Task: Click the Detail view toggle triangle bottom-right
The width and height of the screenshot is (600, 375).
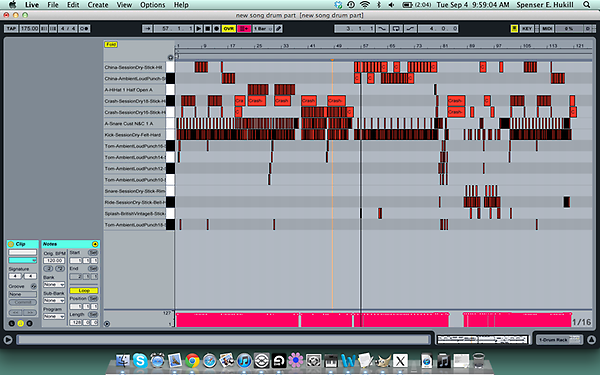Action: (x=591, y=340)
